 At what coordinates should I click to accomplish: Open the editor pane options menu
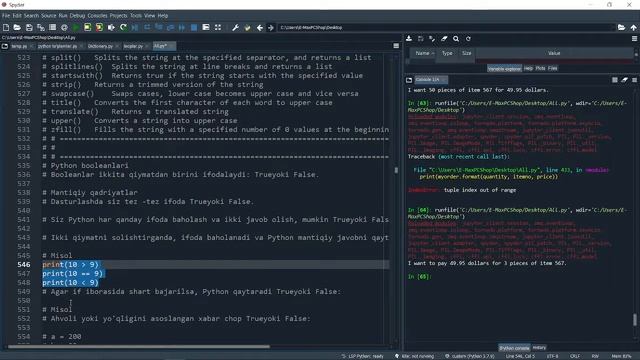pyautogui.click(x=396, y=46)
